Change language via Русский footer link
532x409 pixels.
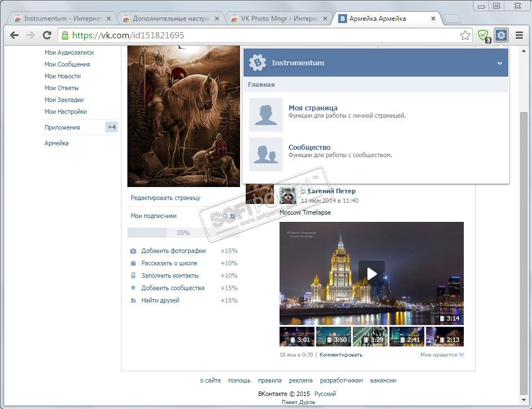325,394
